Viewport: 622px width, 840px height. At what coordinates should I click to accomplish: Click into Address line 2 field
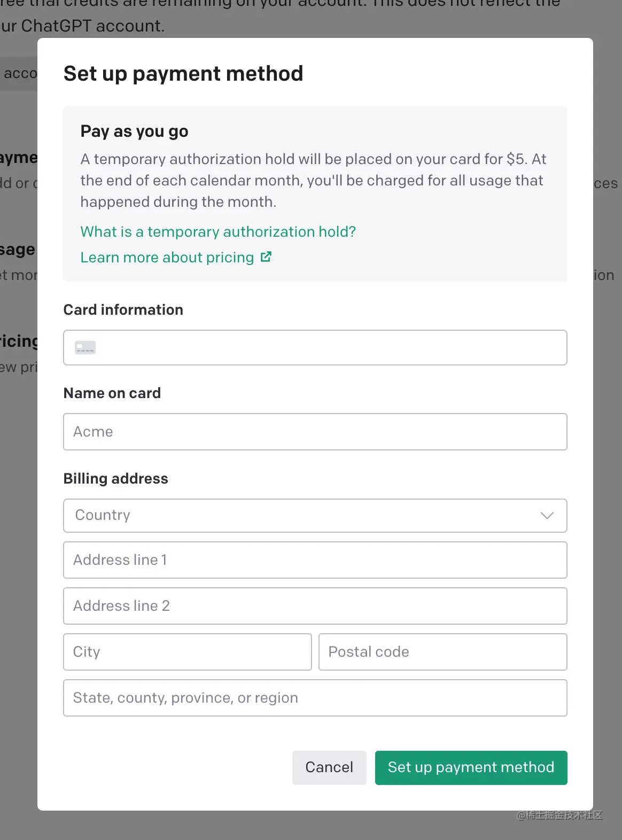click(315, 606)
